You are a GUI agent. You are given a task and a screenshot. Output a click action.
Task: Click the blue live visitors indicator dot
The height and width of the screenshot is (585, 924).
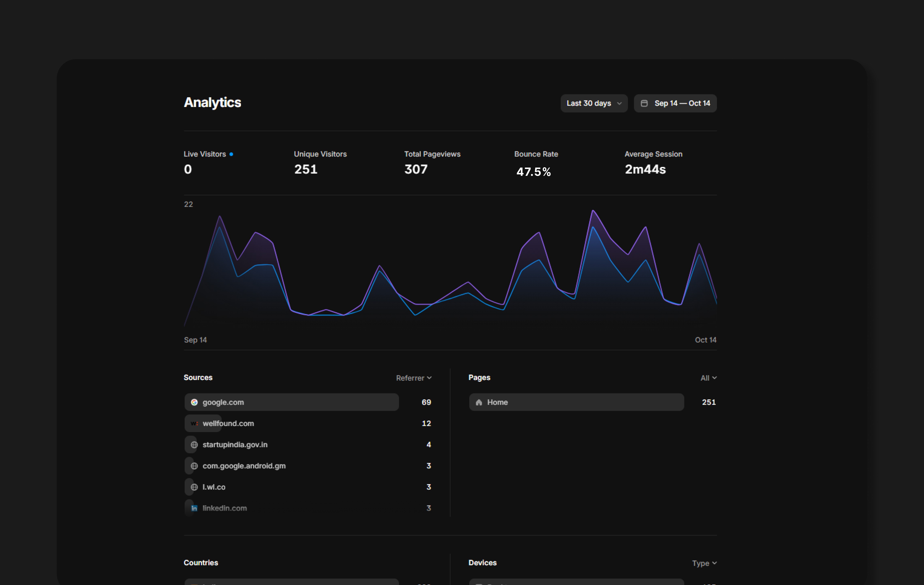point(231,154)
